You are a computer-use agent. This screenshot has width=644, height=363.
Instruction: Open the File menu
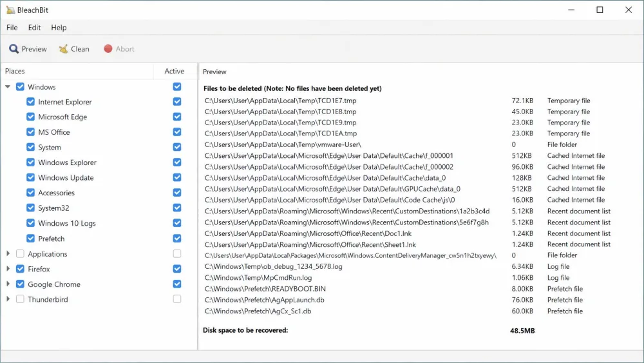pyautogui.click(x=12, y=28)
